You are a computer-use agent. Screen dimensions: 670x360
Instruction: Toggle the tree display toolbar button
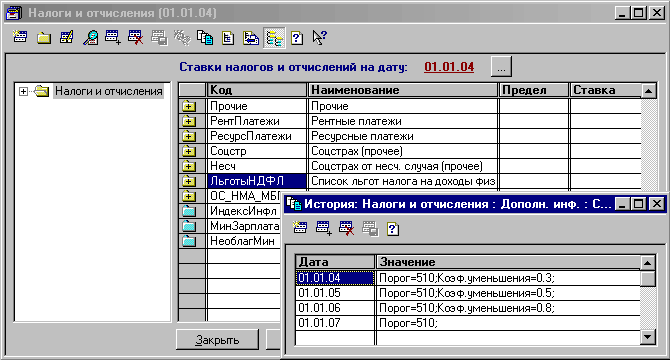274,38
